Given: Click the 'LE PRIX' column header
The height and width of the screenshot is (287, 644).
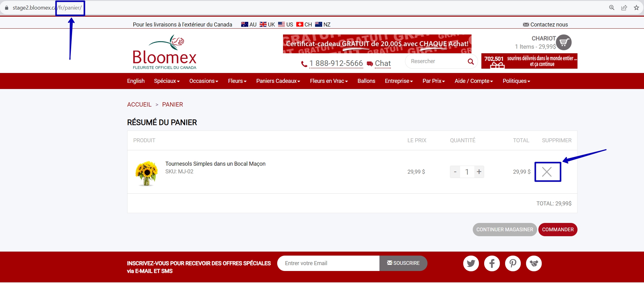Looking at the screenshot, I should pos(417,140).
